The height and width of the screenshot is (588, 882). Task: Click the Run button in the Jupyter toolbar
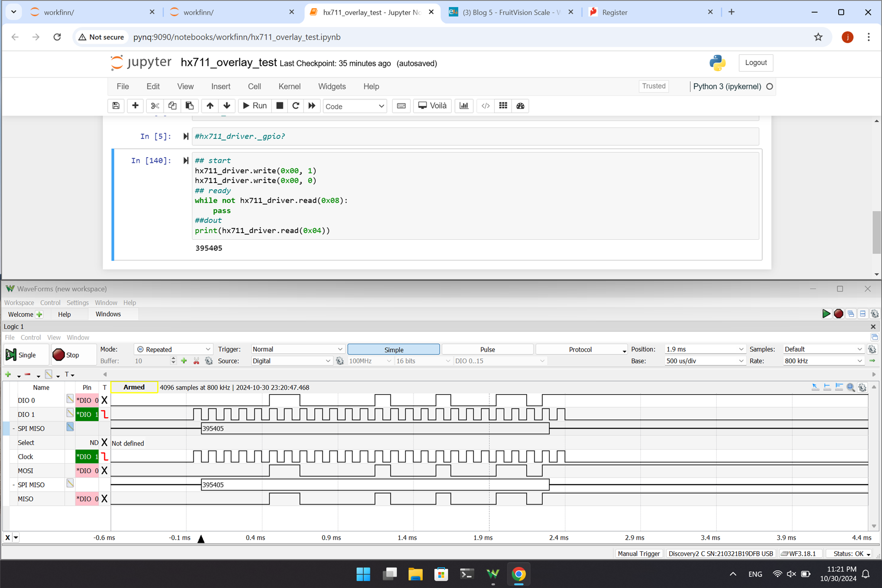(x=255, y=106)
